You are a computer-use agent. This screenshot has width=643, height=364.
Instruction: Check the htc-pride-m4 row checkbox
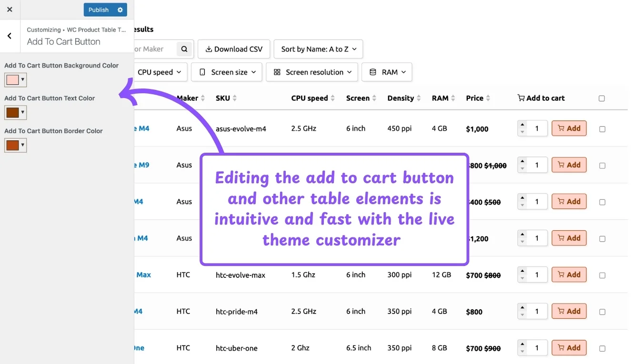pos(602,312)
